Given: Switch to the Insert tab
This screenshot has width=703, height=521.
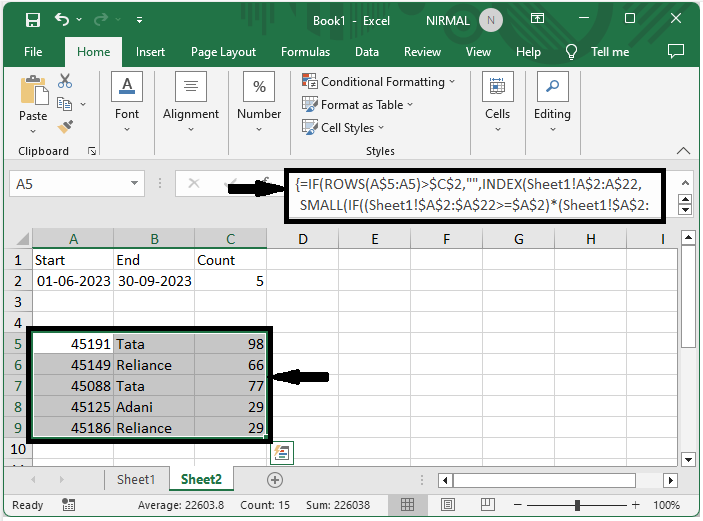Looking at the screenshot, I should 150,52.
